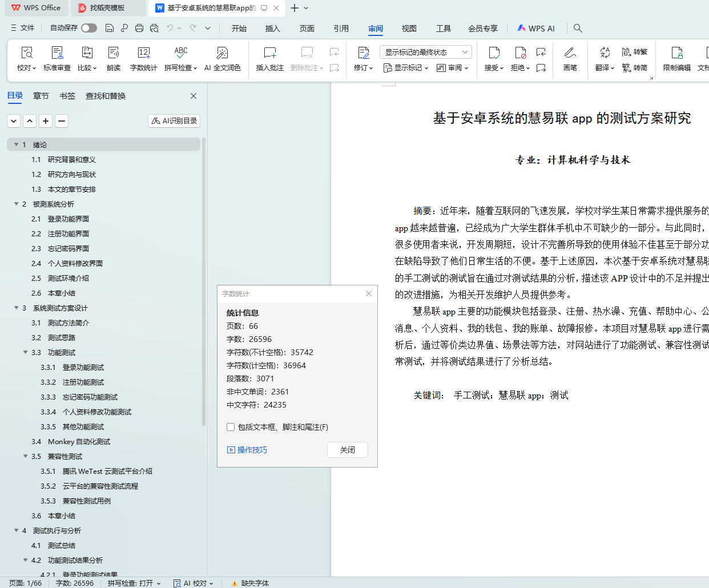709x588 pixels.
Task: Toggle the 自动保存 autosave switch
Action: point(88,28)
